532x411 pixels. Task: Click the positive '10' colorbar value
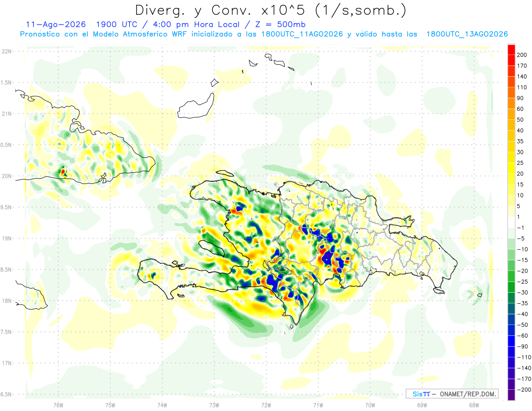520,196
